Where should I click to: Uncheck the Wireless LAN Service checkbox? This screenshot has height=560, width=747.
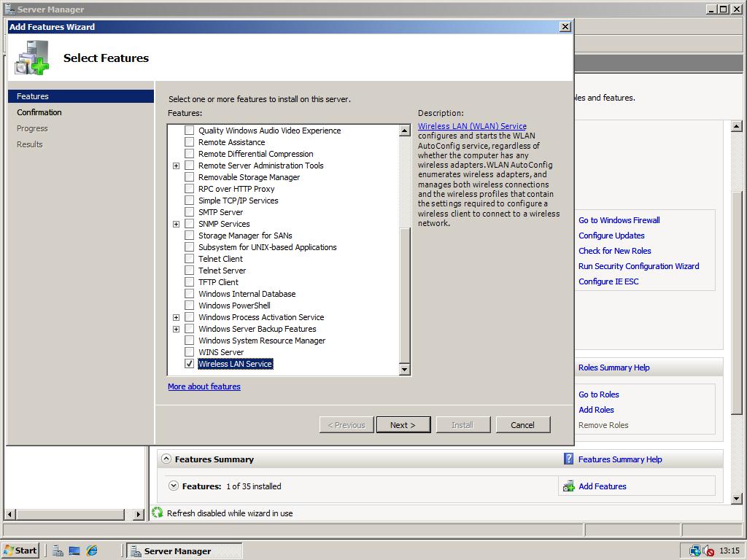tap(189, 364)
